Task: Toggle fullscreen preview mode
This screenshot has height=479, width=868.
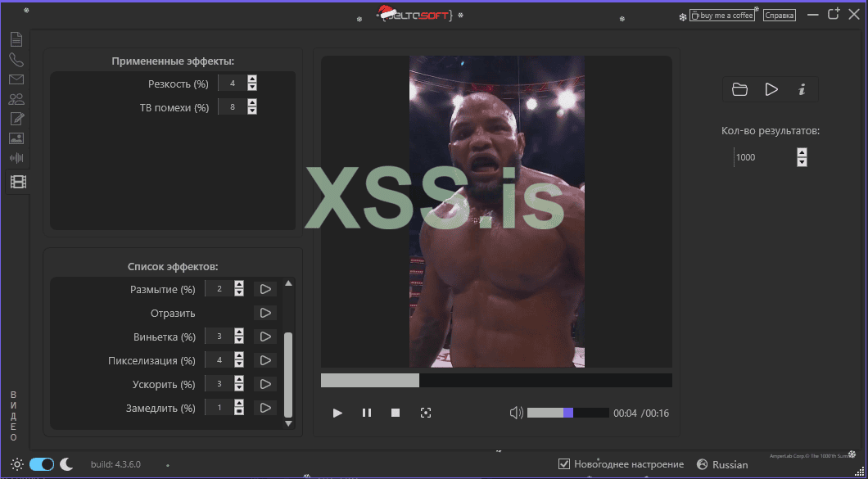Action: [x=425, y=413]
